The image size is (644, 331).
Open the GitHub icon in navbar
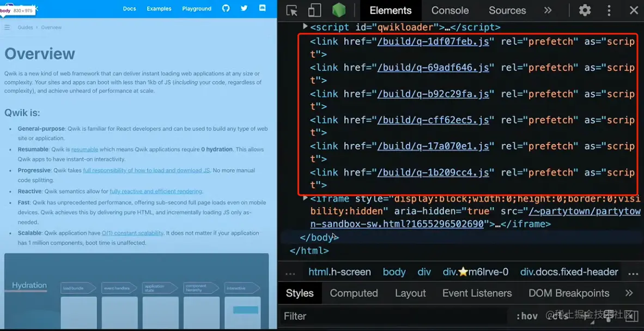point(226,8)
